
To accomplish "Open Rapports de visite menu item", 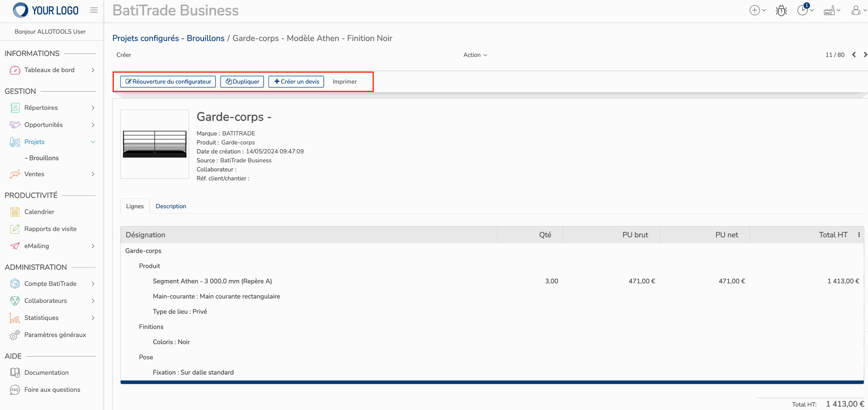I will point(51,229).
